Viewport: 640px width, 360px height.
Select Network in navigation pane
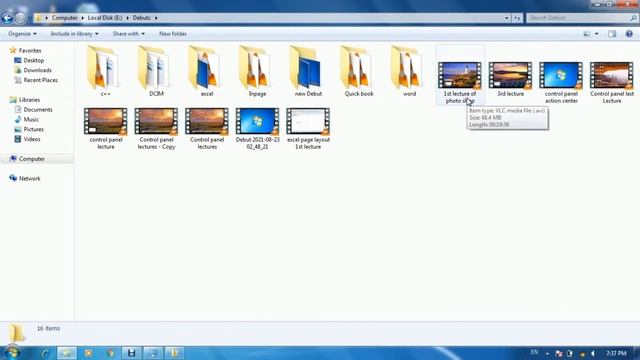click(x=29, y=178)
